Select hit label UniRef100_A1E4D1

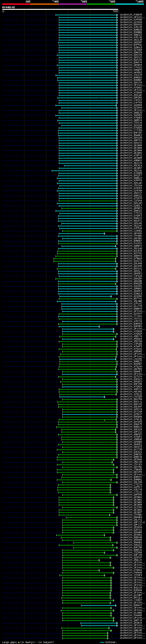(x=131, y=286)
